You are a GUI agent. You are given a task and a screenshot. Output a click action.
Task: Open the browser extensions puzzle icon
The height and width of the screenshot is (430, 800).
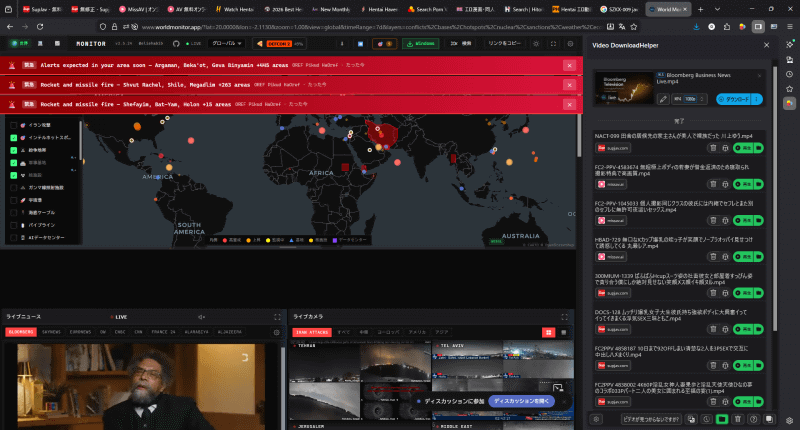(x=727, y=27)
